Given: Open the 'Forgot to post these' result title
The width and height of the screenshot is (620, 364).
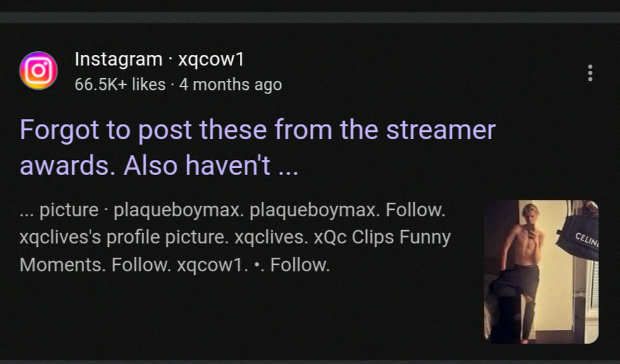Looking at the screenshot, I should 257,147.
